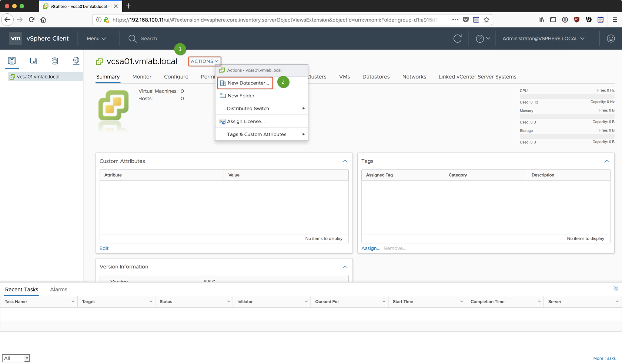Open the Storage inventory view icon

point(55,61)
